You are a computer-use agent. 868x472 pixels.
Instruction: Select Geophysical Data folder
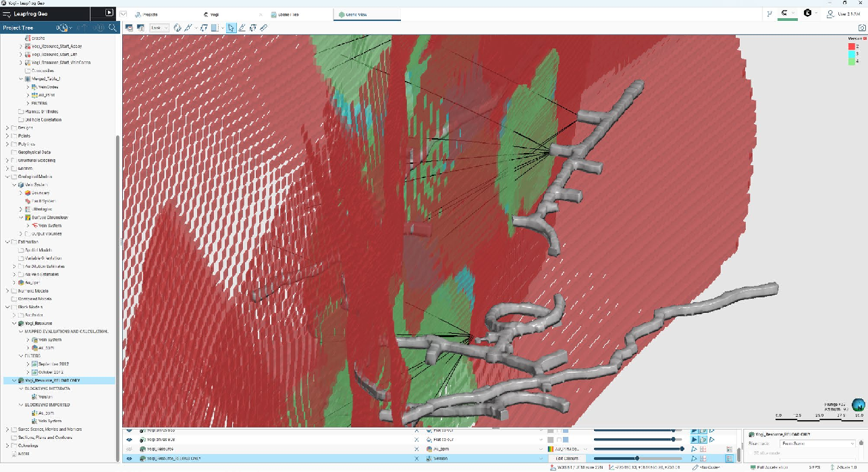34,152
